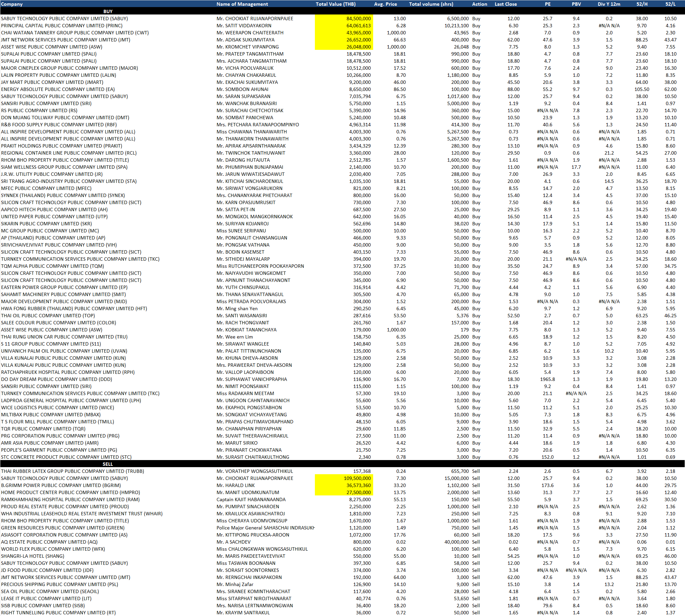Click the Company column header
The height and width of the screenshot is (616, 685).
(x=12, y=4)
